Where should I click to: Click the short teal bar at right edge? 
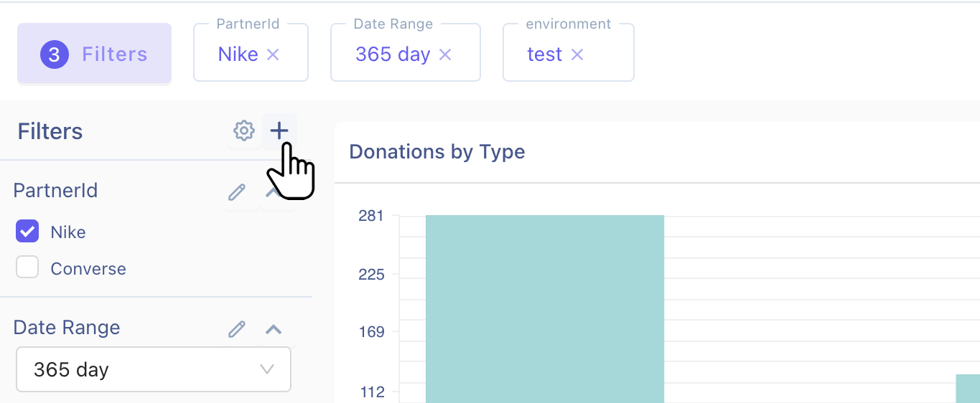(x=968, y=388)
